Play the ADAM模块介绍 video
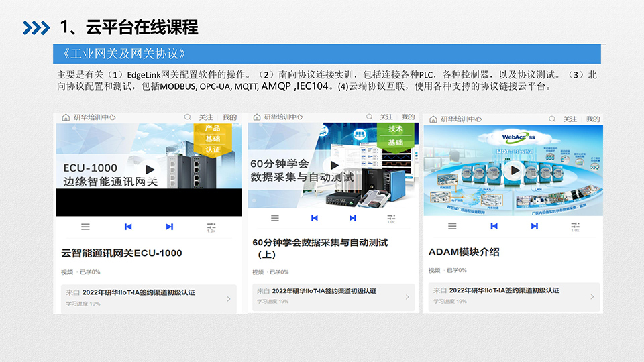The height and width of the screenshot is (362, 644). click(x=515, y=170)
